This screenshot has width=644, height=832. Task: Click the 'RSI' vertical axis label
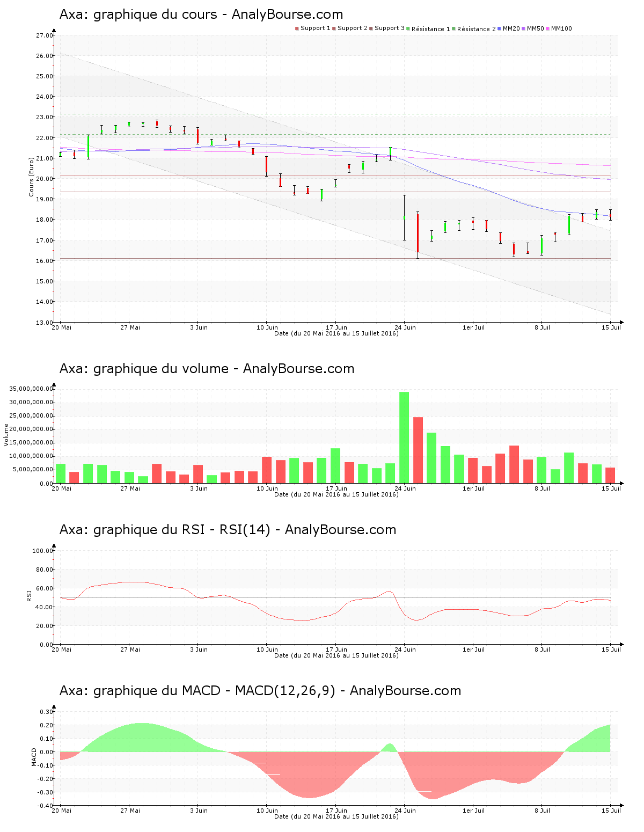click(x=30, y=595)
